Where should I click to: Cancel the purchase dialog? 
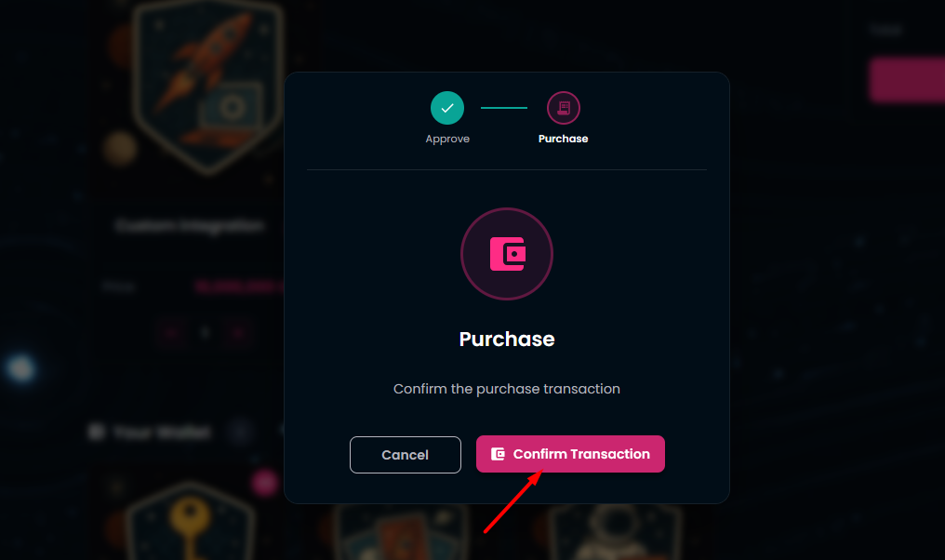pyautogui.click(x=405, y=455)
